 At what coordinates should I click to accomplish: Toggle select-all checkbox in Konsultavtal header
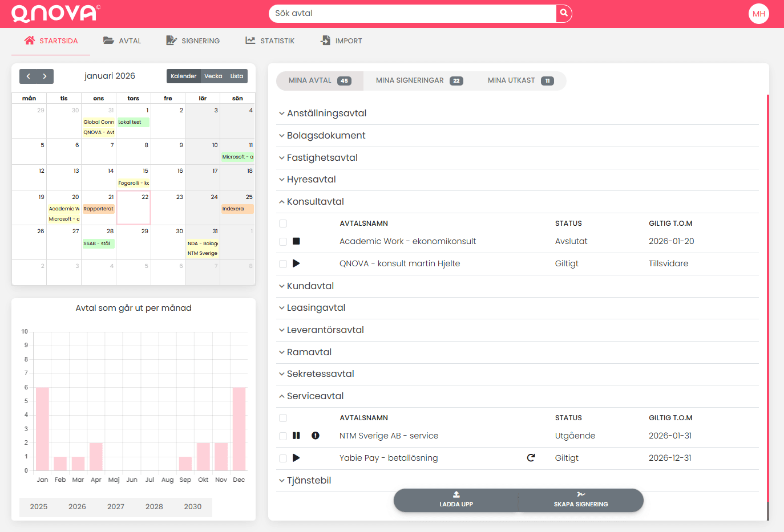pos(283,224)
